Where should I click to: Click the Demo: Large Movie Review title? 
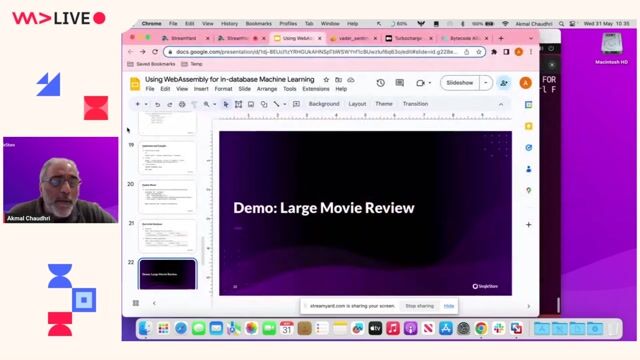tap(324, 208)
